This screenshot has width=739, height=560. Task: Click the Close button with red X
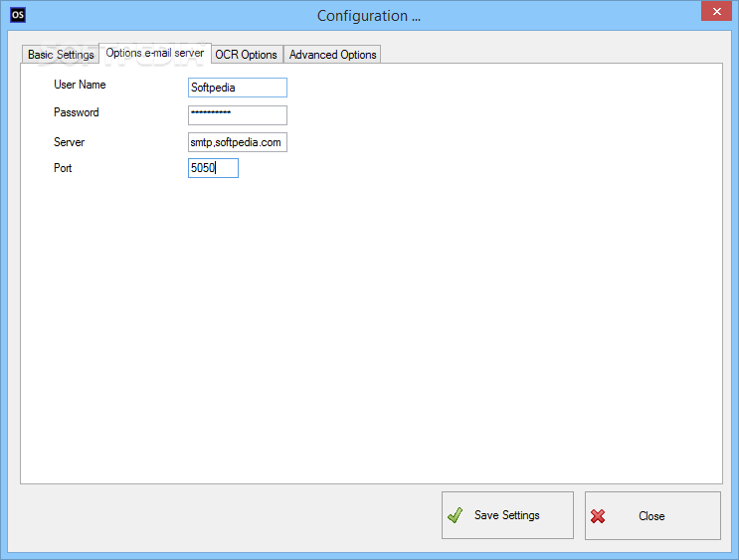point(652,515)
